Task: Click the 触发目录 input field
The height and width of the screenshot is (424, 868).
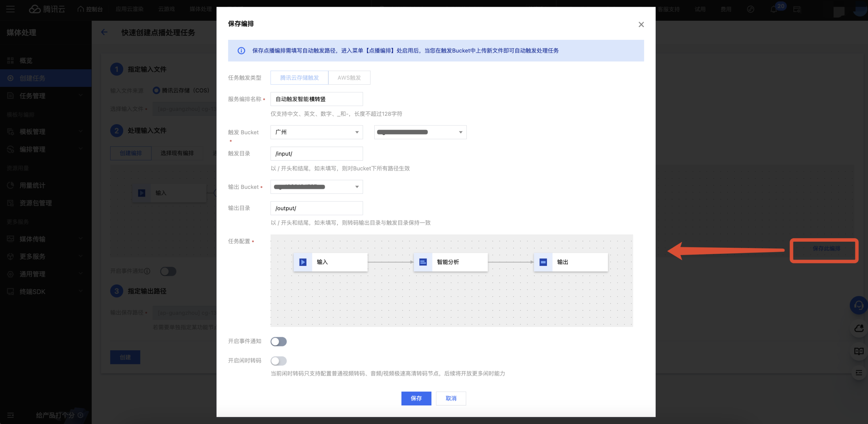Action: tap(316, 154)
